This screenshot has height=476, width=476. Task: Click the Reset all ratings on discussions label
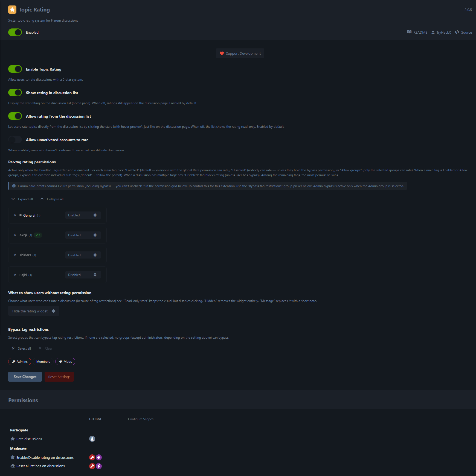point(40,466)
